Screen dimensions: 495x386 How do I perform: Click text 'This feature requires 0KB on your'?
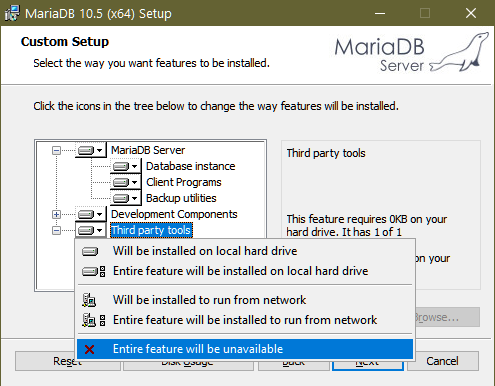tap(367, 219)
